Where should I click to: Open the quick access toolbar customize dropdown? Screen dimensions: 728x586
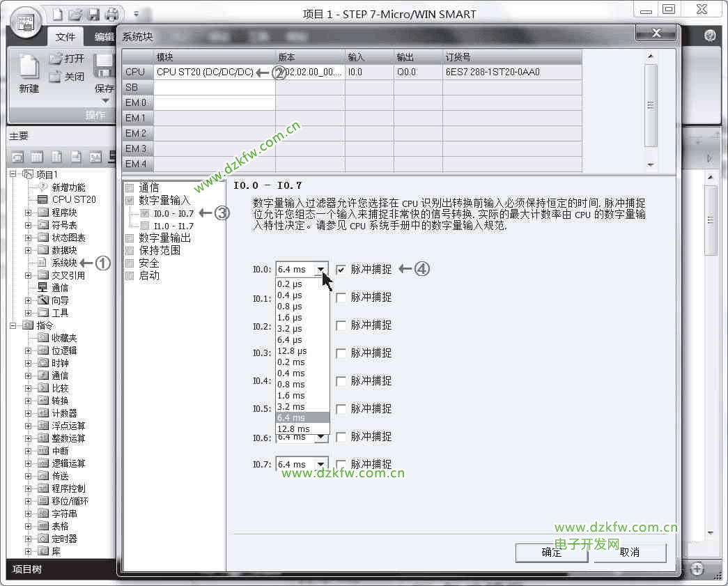tap(136, 15)
